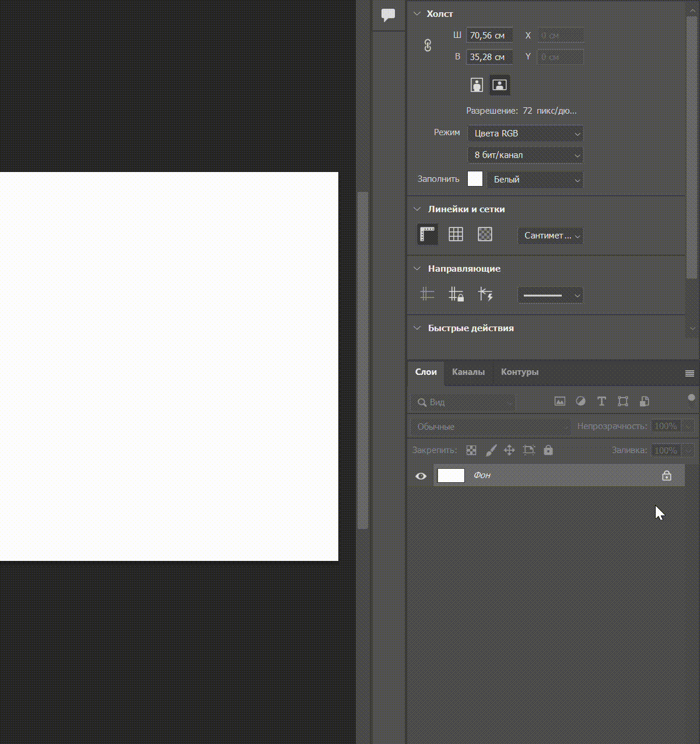Open the Режим color mode dropdown

click(525, 134)
